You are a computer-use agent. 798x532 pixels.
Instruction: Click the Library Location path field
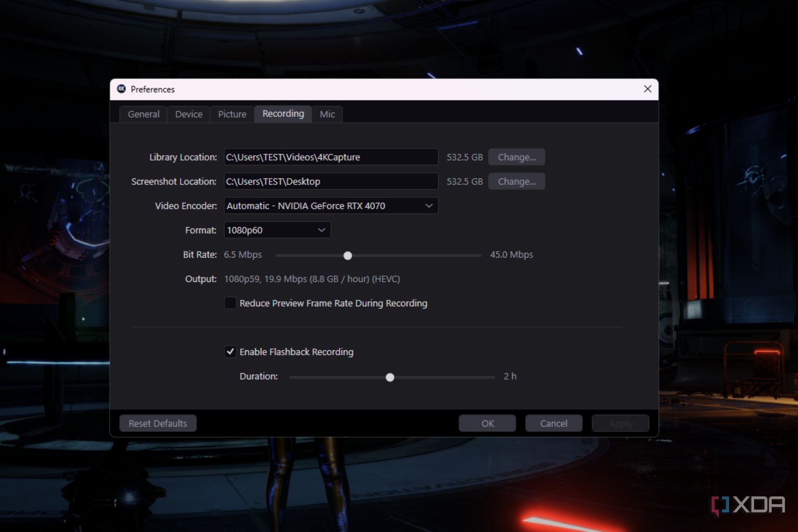pos(331,157)
